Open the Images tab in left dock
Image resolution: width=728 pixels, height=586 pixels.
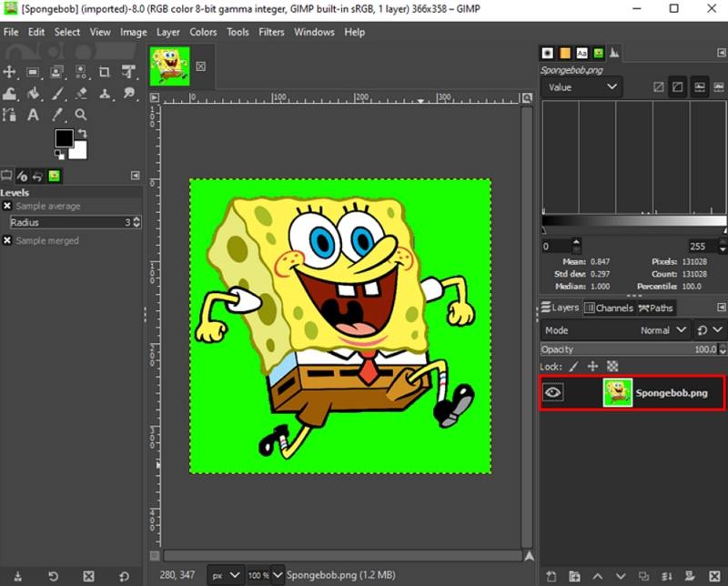pyautogui.click(x=55, y=176)
